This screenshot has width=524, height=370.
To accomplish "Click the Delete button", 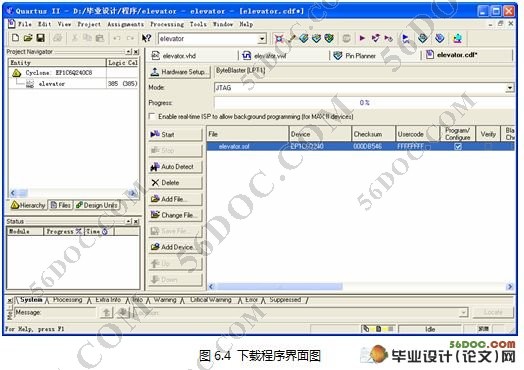I will coord(175,182).
